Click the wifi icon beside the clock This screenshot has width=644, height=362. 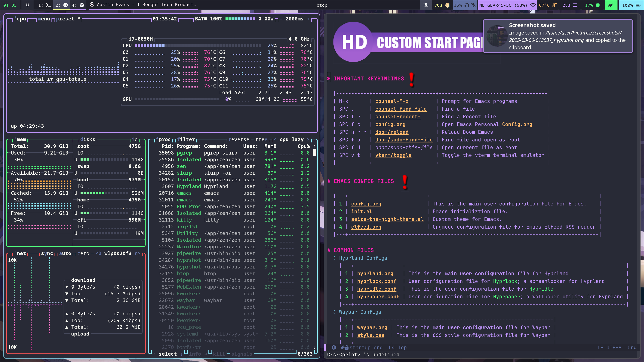tap(28, 5)
